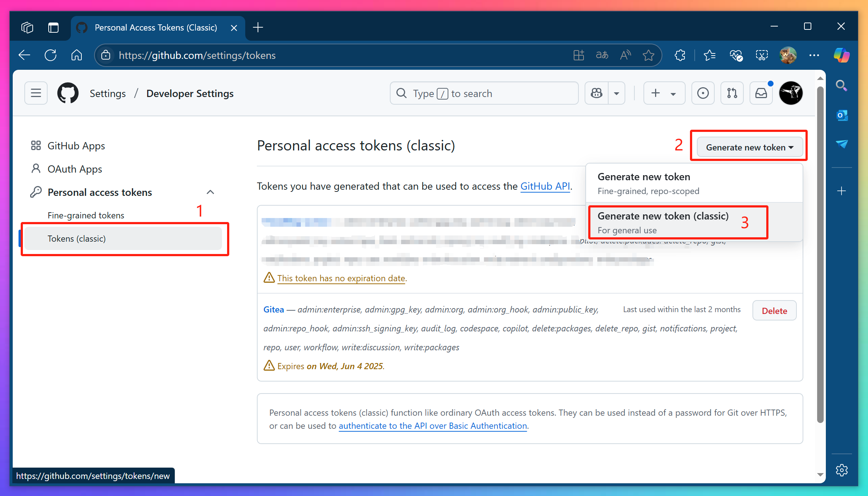Image resolution: width=868 pixels, height=496 pixels.
Task: Open the Pull requests icon
Action: pos(732,93)
